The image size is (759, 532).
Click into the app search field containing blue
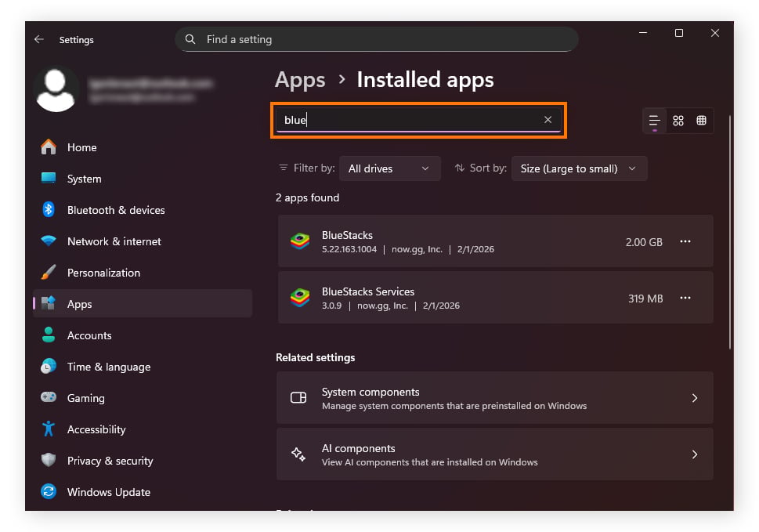(418, 120)
